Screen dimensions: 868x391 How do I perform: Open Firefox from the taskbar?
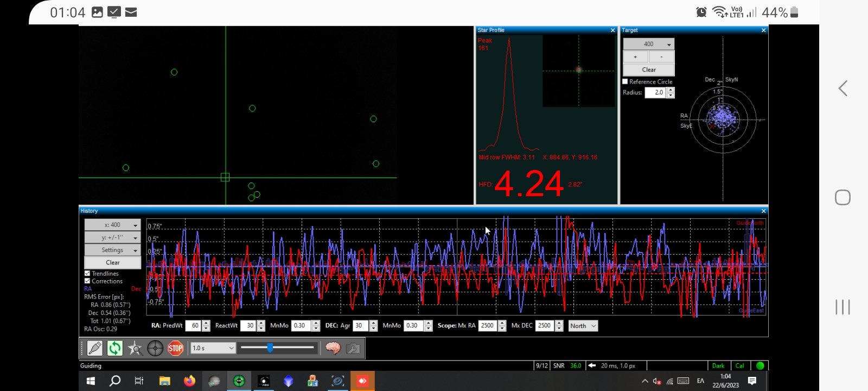click(189, 381)
